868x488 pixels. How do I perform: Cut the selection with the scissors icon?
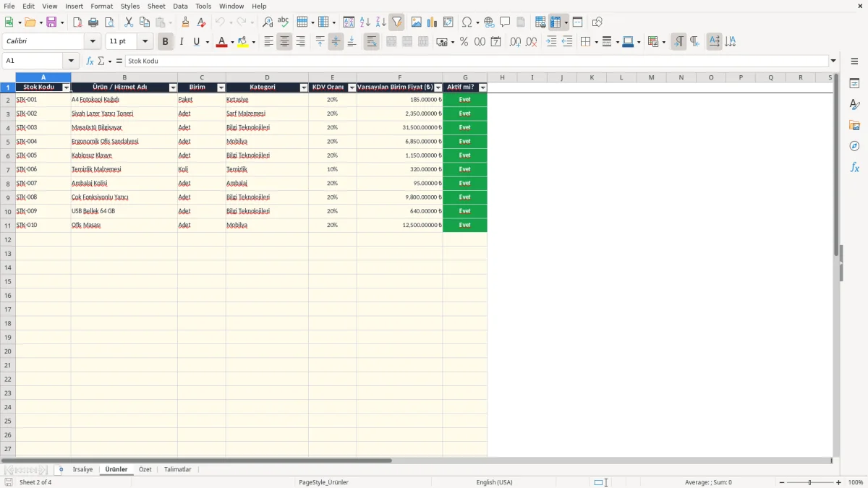(129, 22)
